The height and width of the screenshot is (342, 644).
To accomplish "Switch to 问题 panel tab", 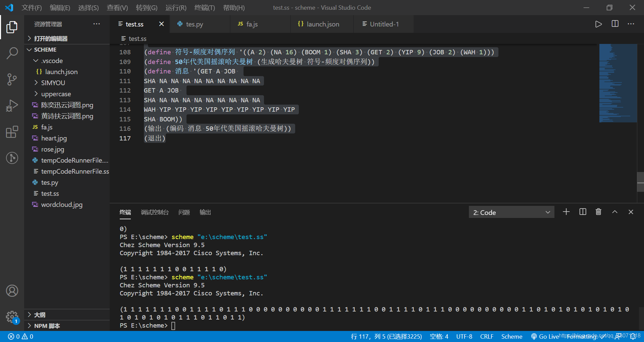I will [x=184, y=212].
